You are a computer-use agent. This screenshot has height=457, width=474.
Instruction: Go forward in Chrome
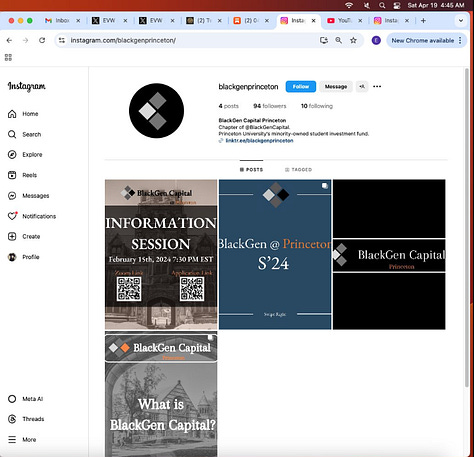(25, 40)
